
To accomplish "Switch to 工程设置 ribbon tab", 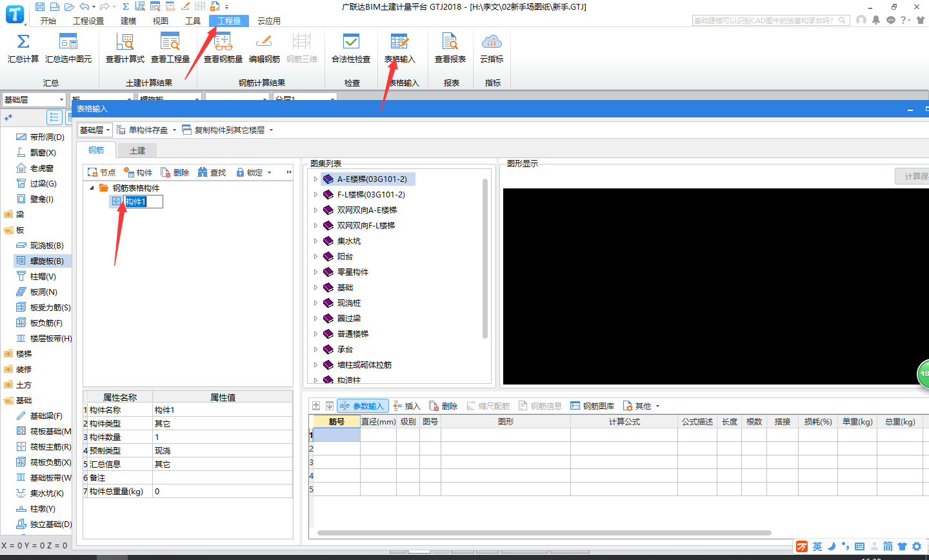I will pyautogui.click(x=88, y=21).
